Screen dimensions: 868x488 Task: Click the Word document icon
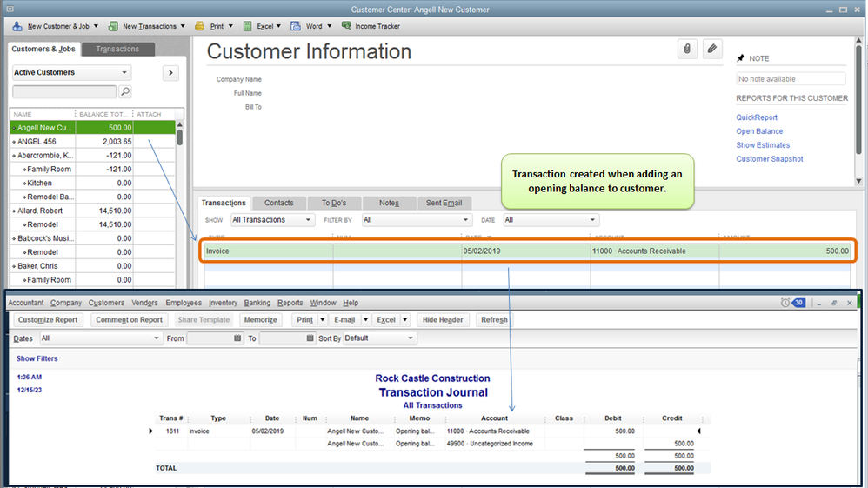coord(296,26)
